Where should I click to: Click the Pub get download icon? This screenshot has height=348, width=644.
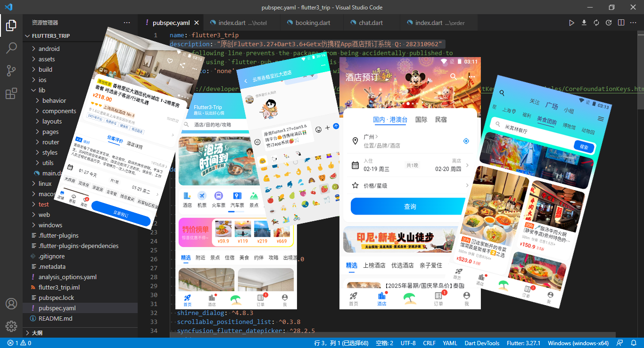click(584, 22)
